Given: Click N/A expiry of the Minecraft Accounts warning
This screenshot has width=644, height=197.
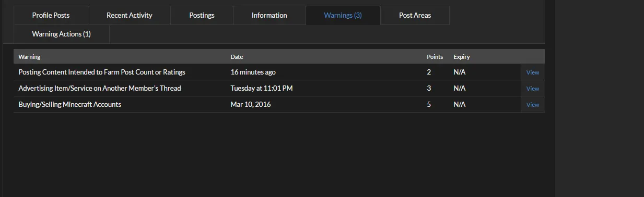Looking at the screenshot, I should (x=460, y=104).
